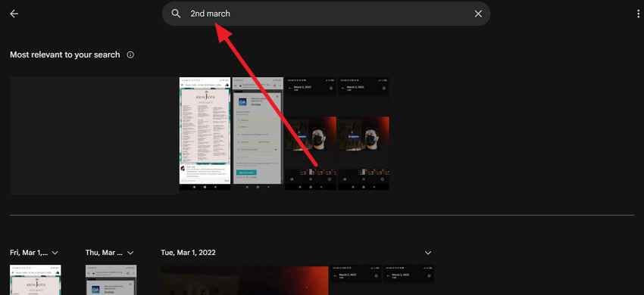The height and width of the screenshot is (295, 644).
Task: Open wide dark red photo under Tue, Mar 1
Action: (245, 281)
